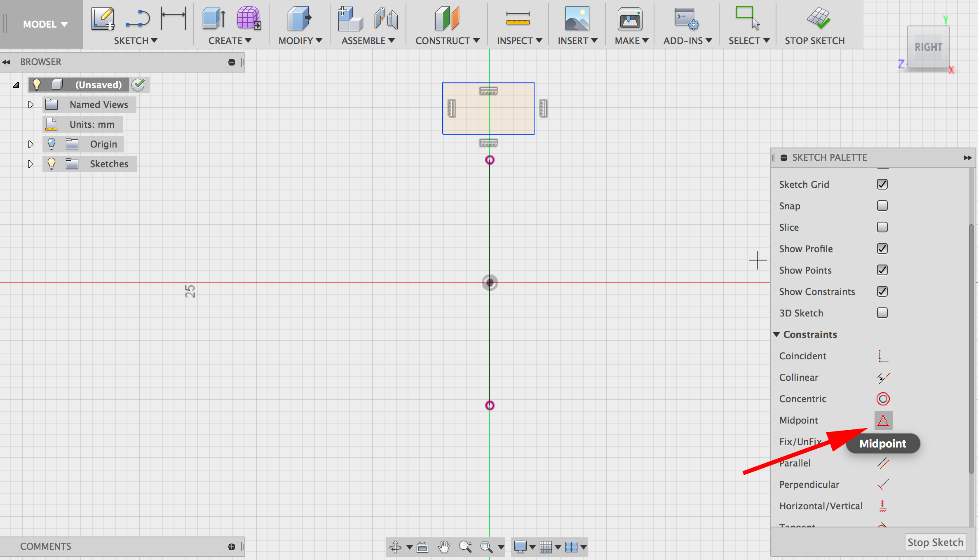The image size is (978, 560).
Task: Open the Viewports dropdown arrow
Action: (584, 547)
